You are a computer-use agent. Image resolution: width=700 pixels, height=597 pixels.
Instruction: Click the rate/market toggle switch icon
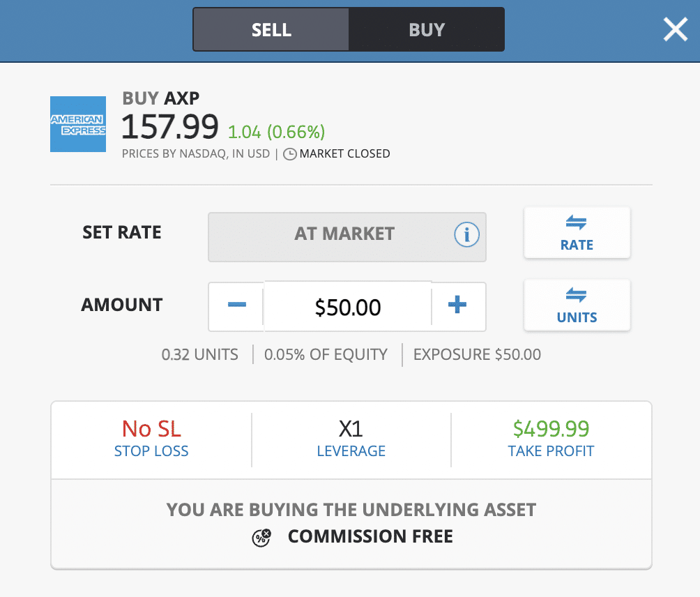coord(577,225)
